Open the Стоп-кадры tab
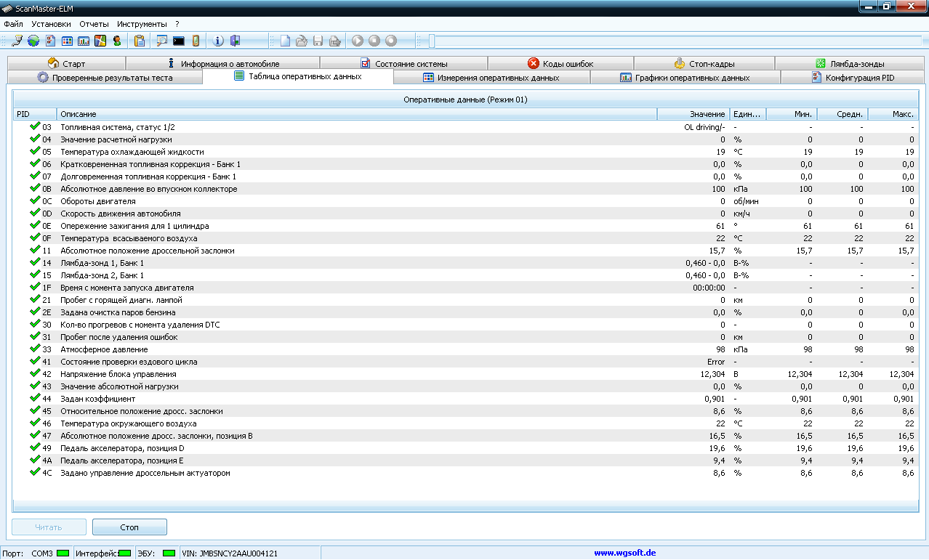929x560 pixels. click(x=704, y=64)
